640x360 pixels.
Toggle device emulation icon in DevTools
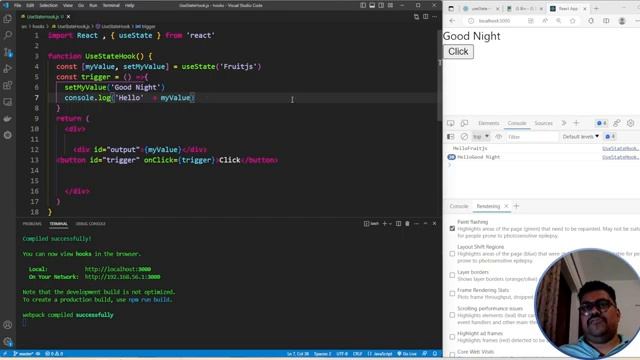click(464, 123)
